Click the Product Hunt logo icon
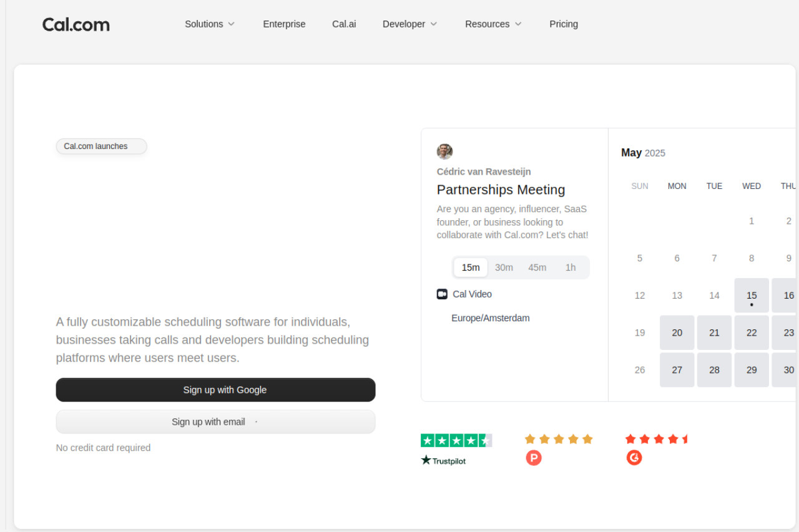799x532 pixels. [x=534, y=457]
